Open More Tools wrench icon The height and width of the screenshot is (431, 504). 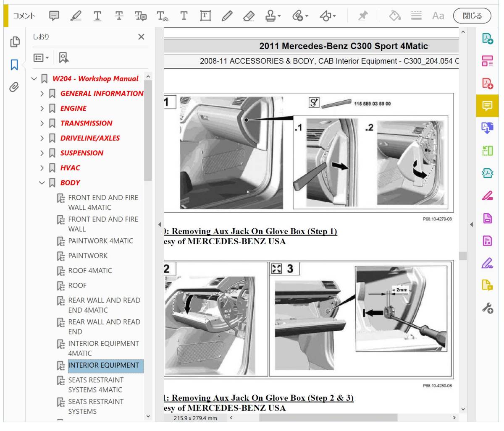click(x=487, y=308)
